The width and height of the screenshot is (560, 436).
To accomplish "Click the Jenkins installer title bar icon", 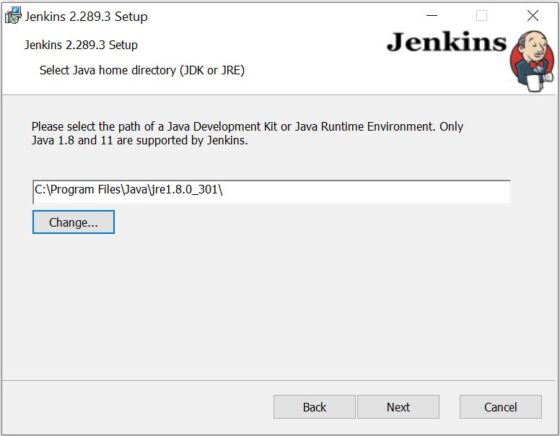I will click(13, 16).
